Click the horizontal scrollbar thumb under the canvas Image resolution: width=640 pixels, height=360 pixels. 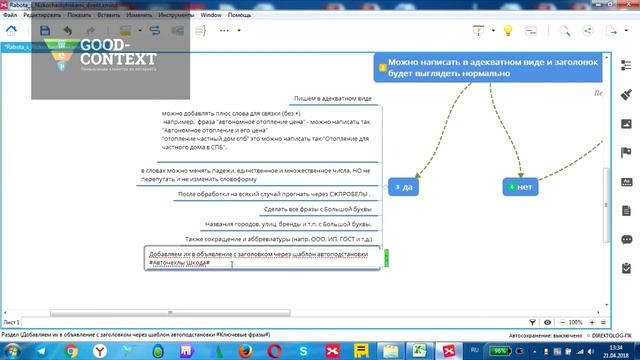coord(170,313)
